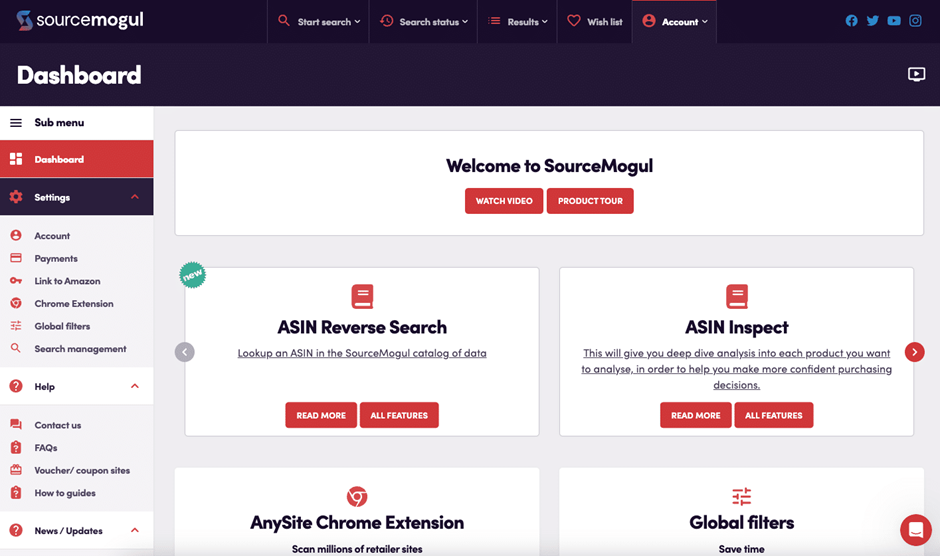Screen dimensions: 940x556
Task: Open the YouTube social icon
Action: tap(894, 21)
